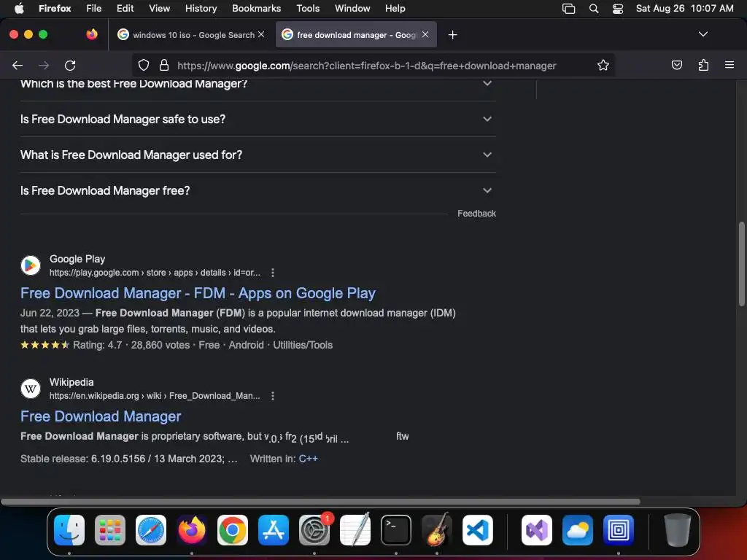Viewport: 747px width, 560px height.
Task: Click the Feedback link
Action: pyautogui.click(x=476, y=214)
